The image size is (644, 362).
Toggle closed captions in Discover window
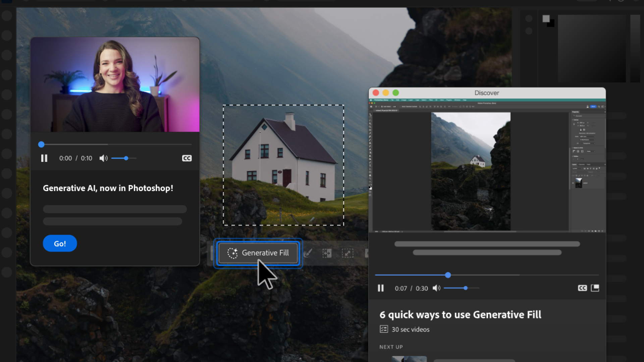pyautogui.click(x=582, y=288)
